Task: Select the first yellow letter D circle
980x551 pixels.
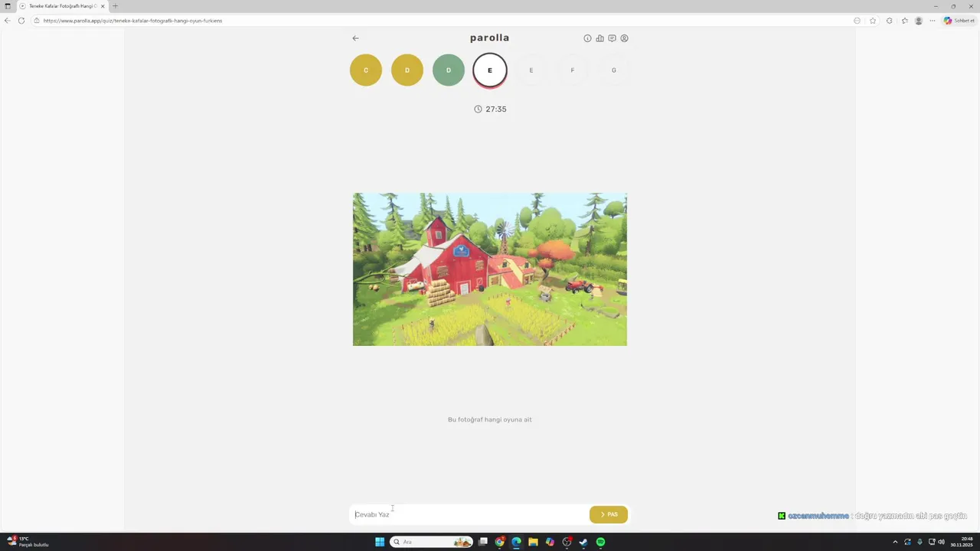Action: pos(407,70)
